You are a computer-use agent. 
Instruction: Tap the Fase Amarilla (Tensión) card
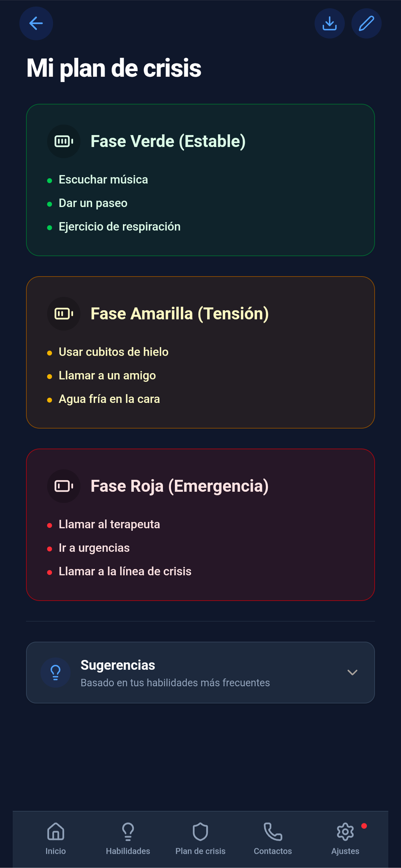click(200, 352)
